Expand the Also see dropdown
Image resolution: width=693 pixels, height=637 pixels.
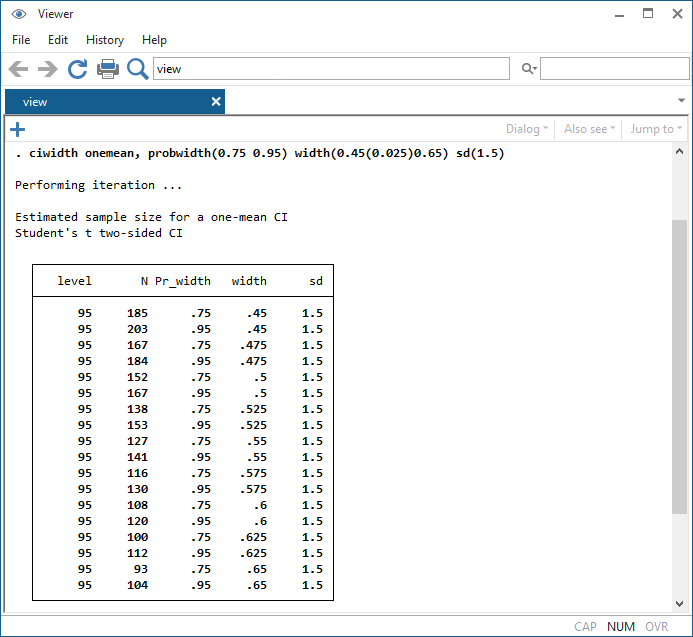(589, 129)
